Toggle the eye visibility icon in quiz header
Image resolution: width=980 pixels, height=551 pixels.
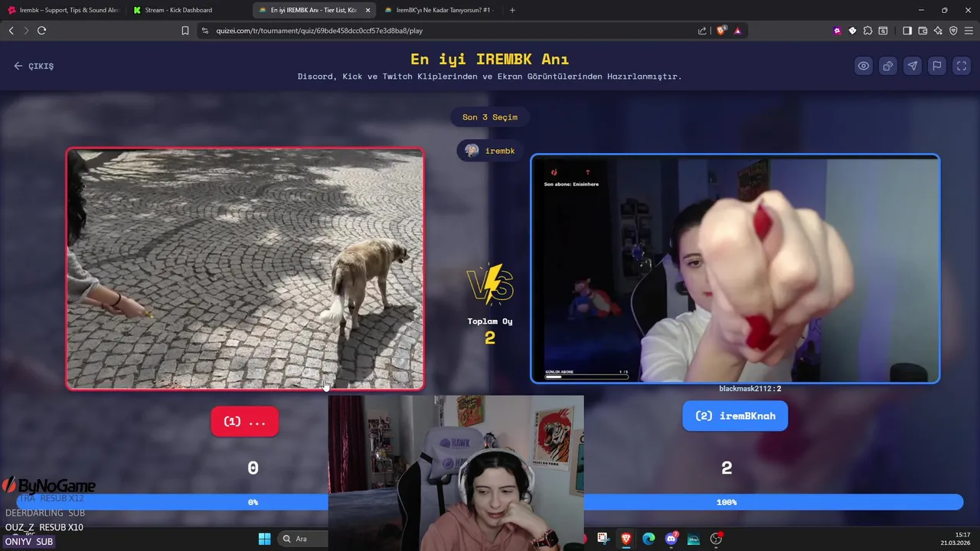click(x=864, y=66)
